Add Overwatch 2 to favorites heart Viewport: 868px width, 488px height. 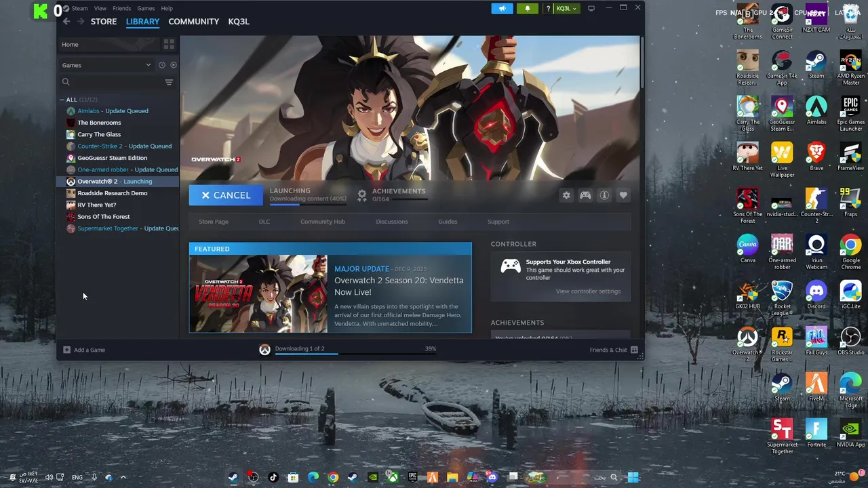pyautogui.click(x=623, y=195)
